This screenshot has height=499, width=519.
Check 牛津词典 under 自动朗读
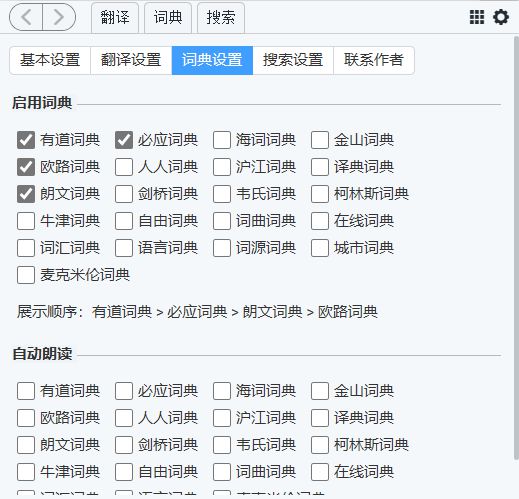pos(26,472)
